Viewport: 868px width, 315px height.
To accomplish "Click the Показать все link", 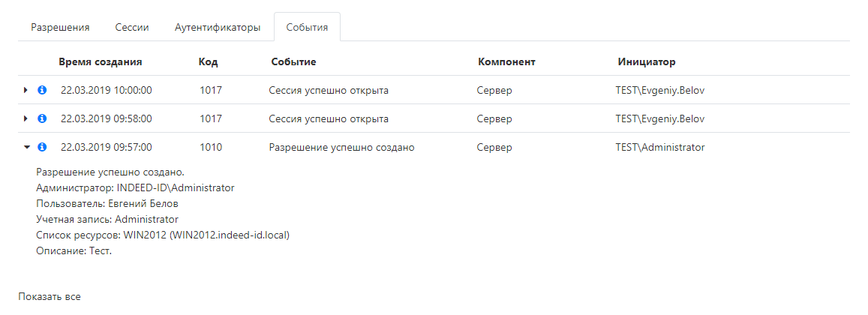I will click(50, 296).
